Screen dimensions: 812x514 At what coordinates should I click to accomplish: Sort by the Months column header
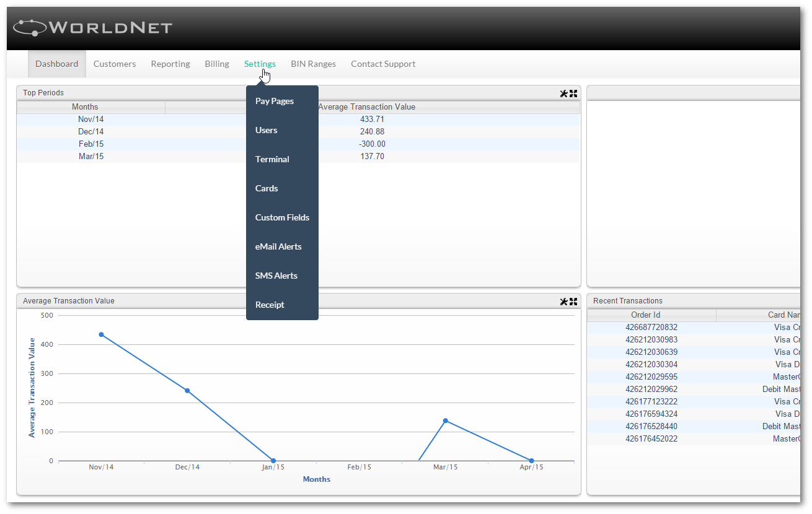point(85,107)
